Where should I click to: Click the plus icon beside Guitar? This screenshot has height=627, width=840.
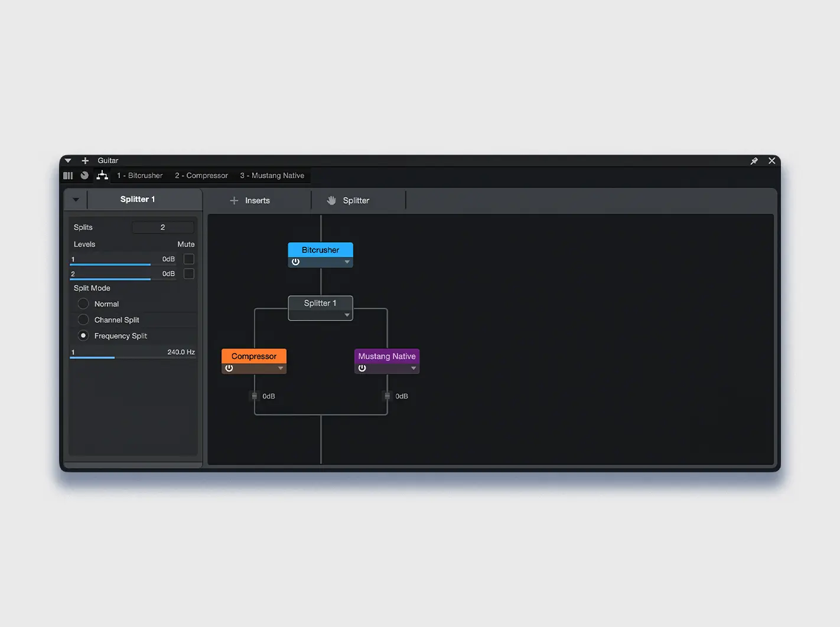pos(85,161)
